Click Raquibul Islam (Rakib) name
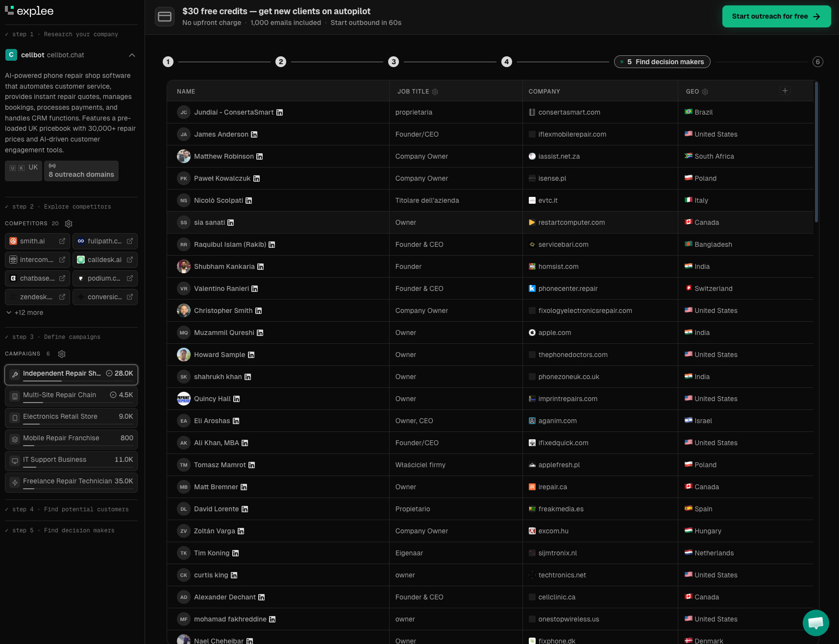This screenshot has width=839, height=644. (230, 244)
